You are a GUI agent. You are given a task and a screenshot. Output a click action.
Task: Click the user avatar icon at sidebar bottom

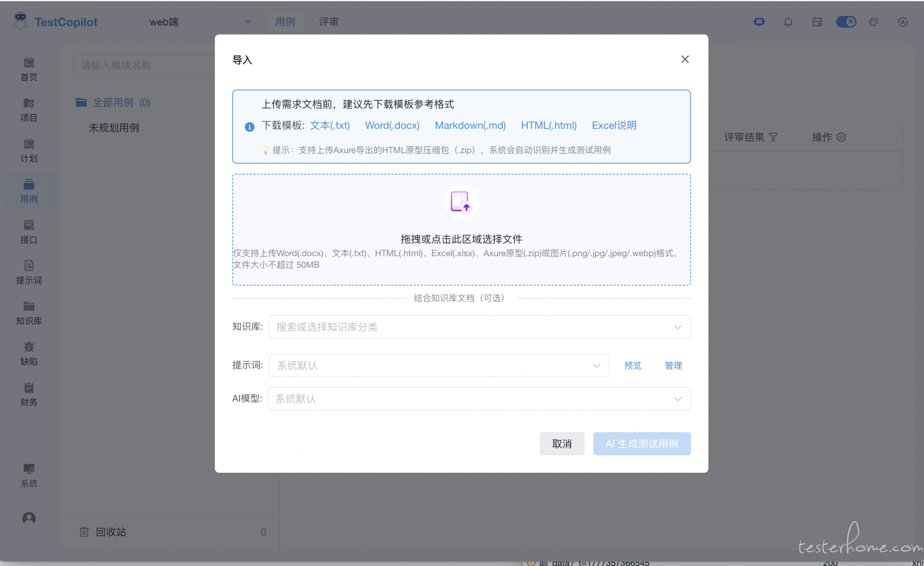pyautogui.click(x=29, y=518)
